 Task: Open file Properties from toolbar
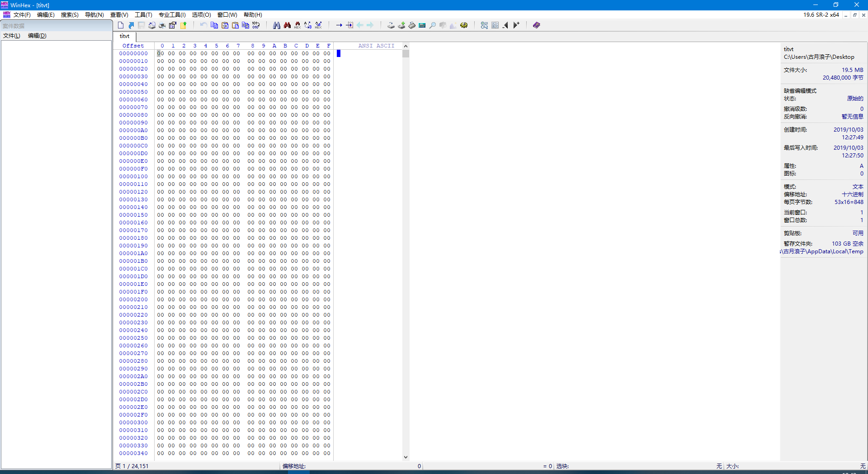coord(173,25)
